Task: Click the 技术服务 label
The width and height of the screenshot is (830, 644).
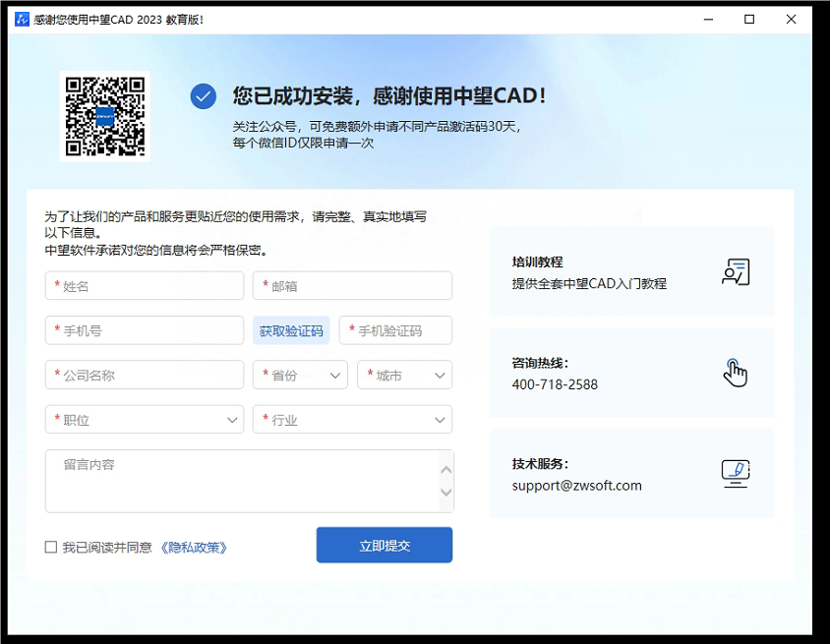Action: (540, 464)
